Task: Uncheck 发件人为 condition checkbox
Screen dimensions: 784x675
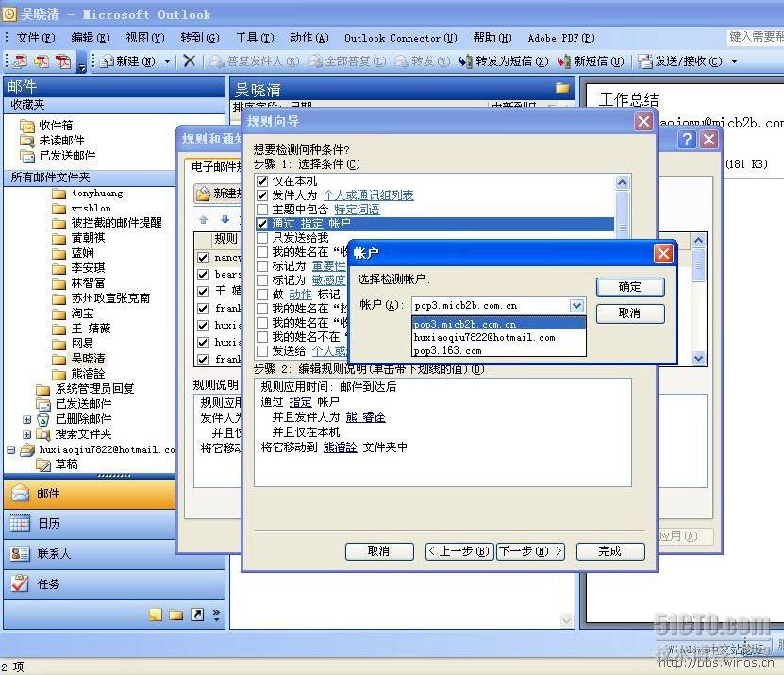Action: pyautogui.click(x=262, y=194)
